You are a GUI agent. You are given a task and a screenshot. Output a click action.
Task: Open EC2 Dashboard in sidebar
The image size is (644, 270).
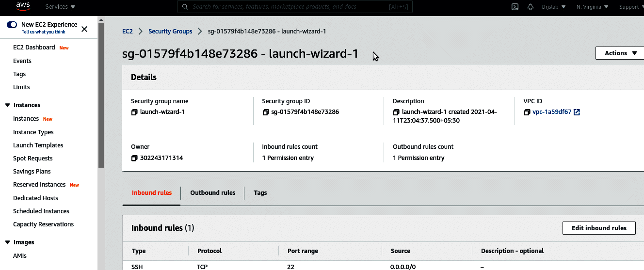point(34,48)
